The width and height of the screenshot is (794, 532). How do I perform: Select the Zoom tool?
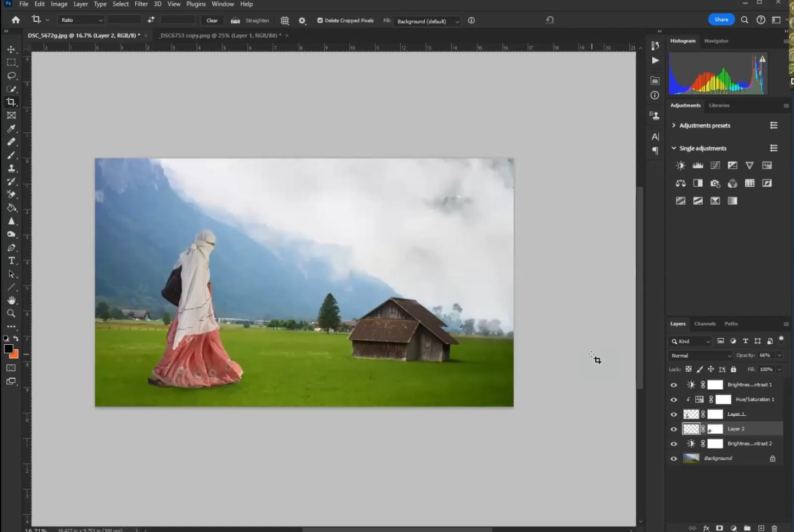coord(11,314)
